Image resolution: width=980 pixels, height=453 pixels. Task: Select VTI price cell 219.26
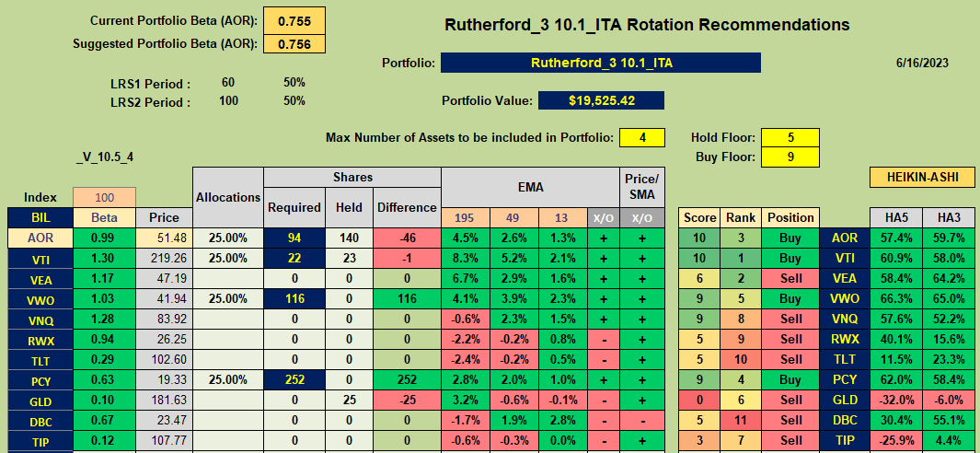tap(164, 259)
